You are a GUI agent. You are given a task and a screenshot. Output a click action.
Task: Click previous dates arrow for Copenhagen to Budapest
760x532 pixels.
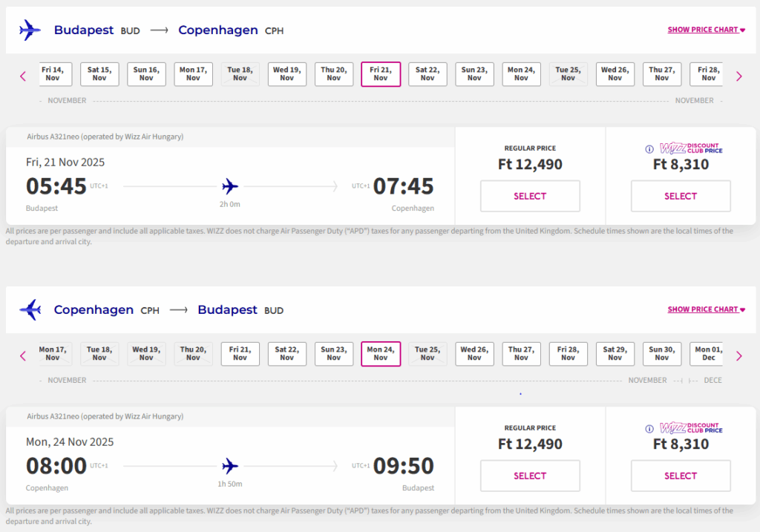coord(23,355)
